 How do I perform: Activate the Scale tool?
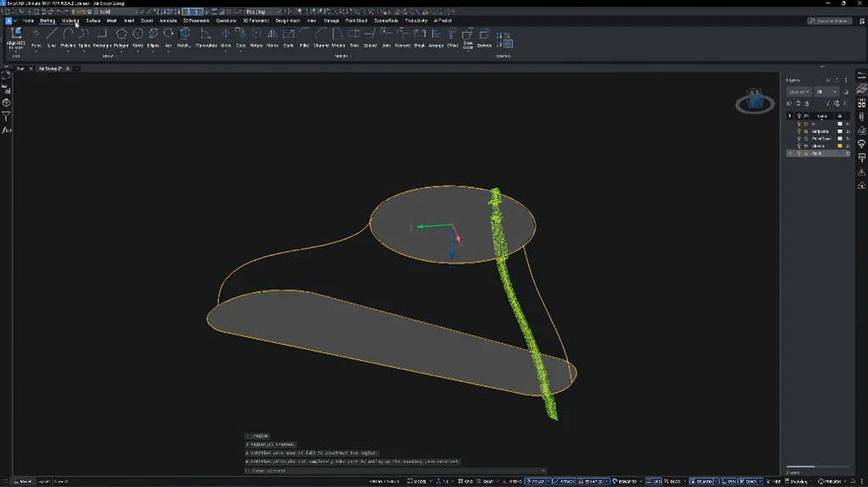coord(288,37)
